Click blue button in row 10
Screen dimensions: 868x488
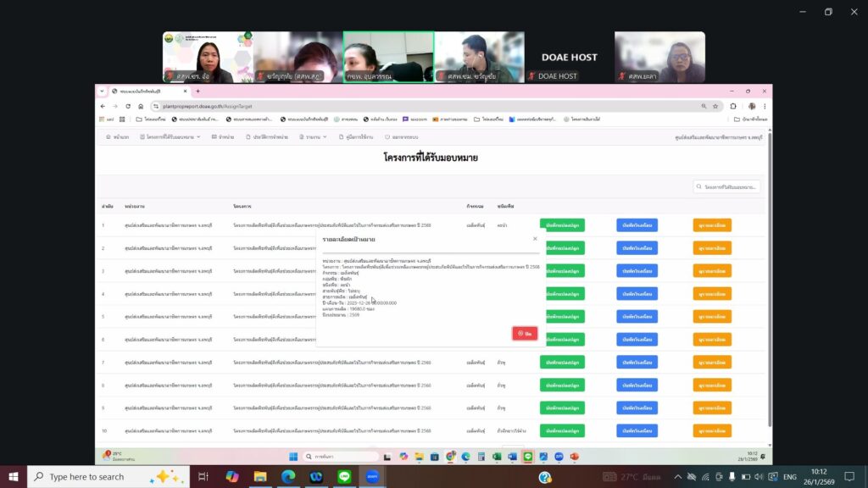(x=637, y=430)
